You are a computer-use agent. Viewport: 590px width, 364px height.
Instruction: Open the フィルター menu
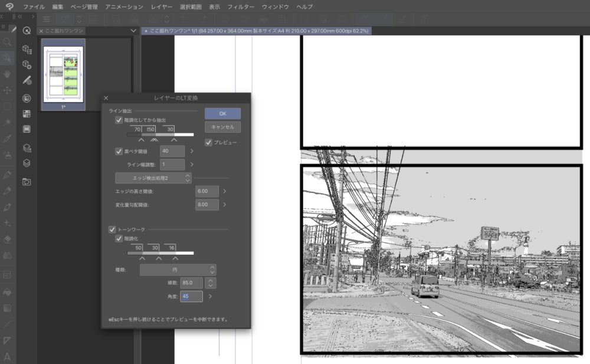click(240, 6)
